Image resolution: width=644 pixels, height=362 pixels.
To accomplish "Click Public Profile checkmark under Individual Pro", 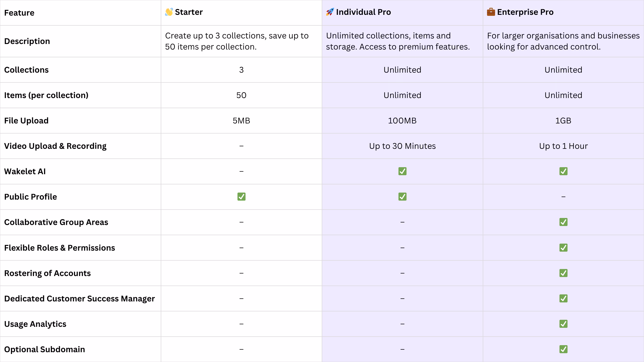I will [x=402, y=197].
